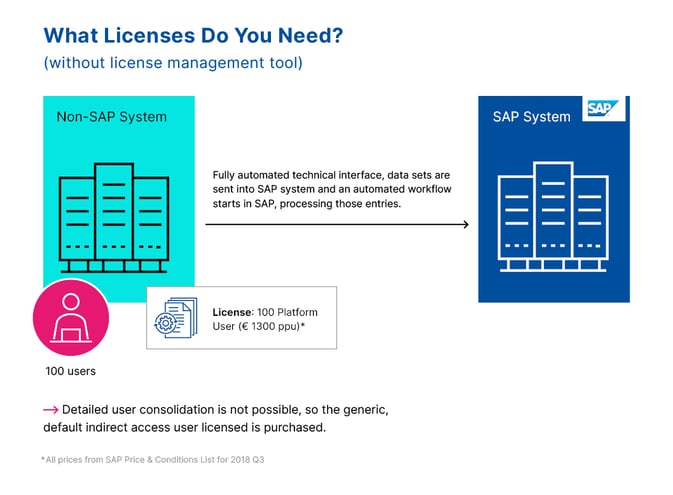Click the 'License: 100 Platform User' text

click(265, 319)
